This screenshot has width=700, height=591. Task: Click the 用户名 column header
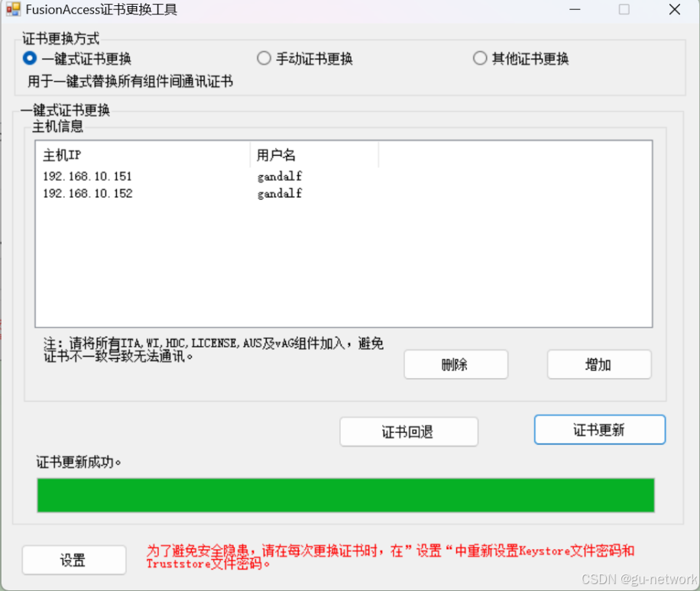314,155
